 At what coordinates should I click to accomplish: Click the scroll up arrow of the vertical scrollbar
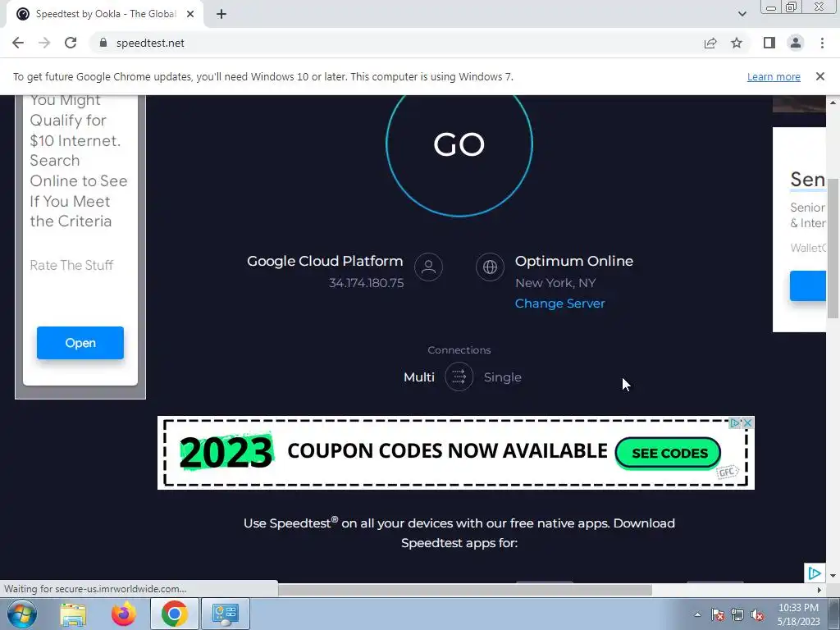(833, 102)
